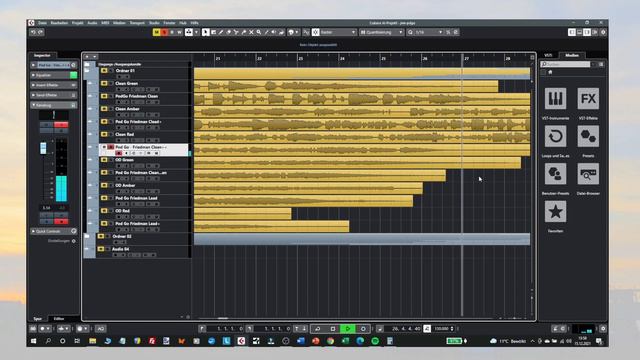The height and width of the screenshot is (360, 640).
Task: Toggle mute on Clean Amber track
Action: 104,109
